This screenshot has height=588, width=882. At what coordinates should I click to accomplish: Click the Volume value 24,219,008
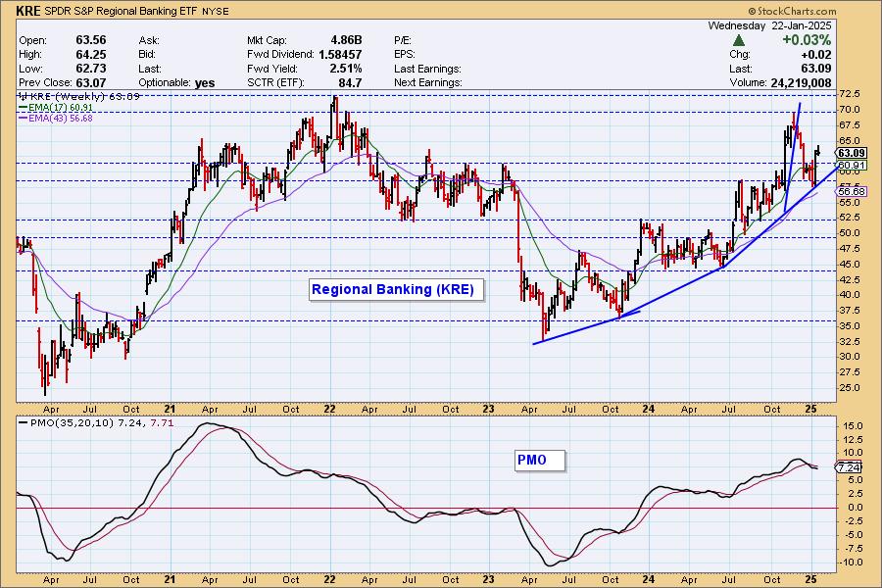coord(801,82)
